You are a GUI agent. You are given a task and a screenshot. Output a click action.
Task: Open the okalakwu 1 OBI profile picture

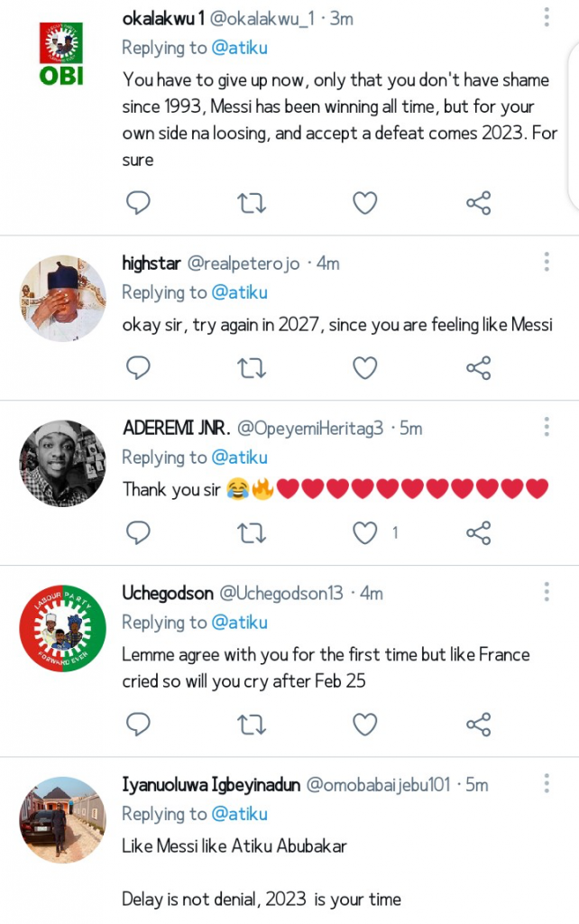(62, 53)
